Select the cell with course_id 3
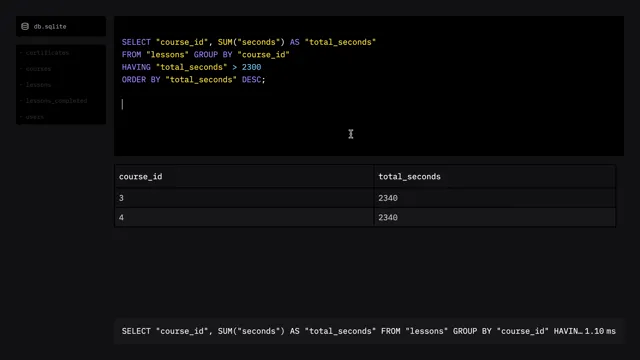This screenshot has height=360, width=640. (x=244, y=198)
